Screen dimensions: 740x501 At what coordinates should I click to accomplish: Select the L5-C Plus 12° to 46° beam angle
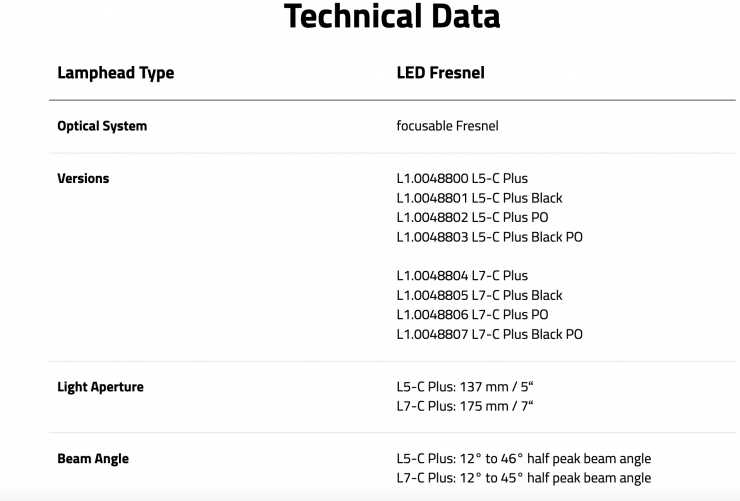[x=523, y=459]
